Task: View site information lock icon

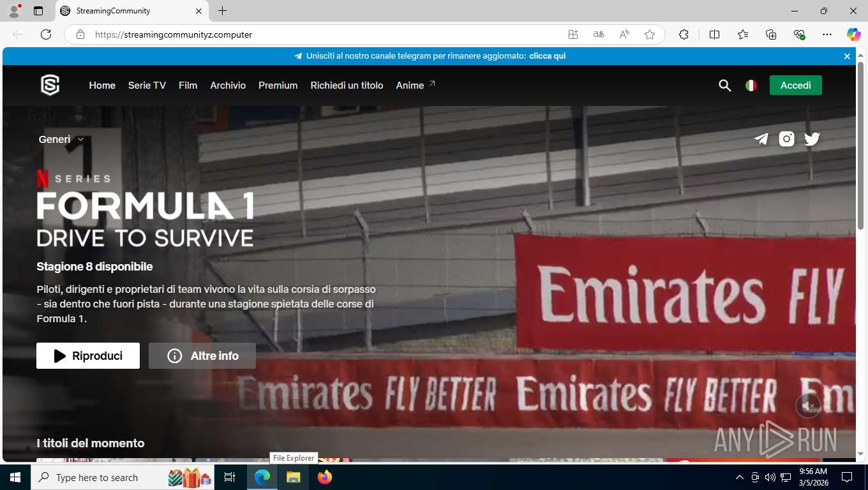Action: [80, 34]
